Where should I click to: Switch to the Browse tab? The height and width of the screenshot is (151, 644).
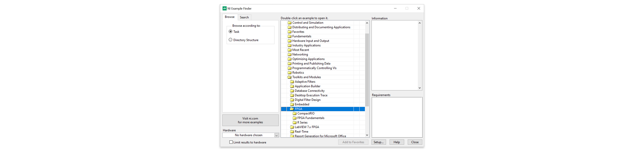(x=229, y=17)
